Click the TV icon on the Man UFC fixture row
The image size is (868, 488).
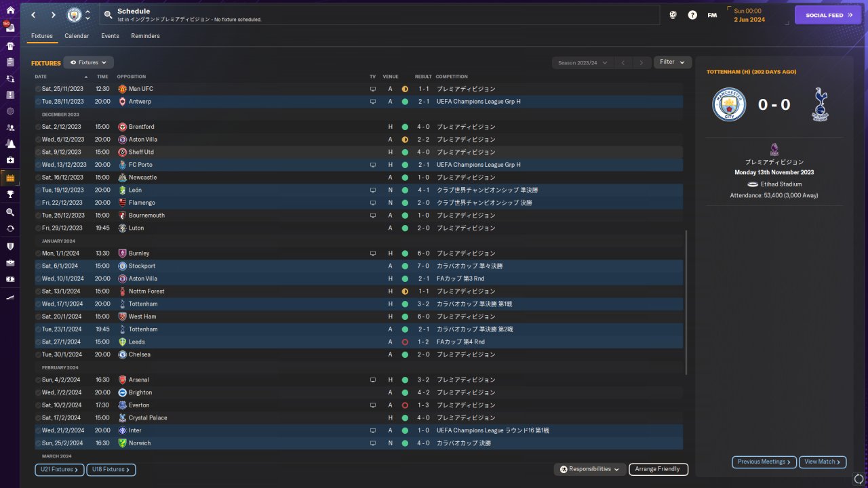click(x=372, y=89)
